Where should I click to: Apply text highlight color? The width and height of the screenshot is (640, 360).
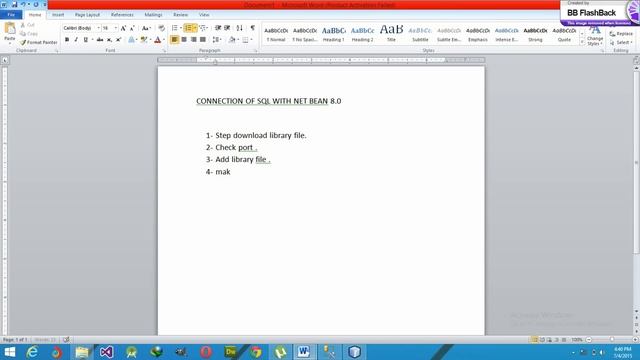144,40
